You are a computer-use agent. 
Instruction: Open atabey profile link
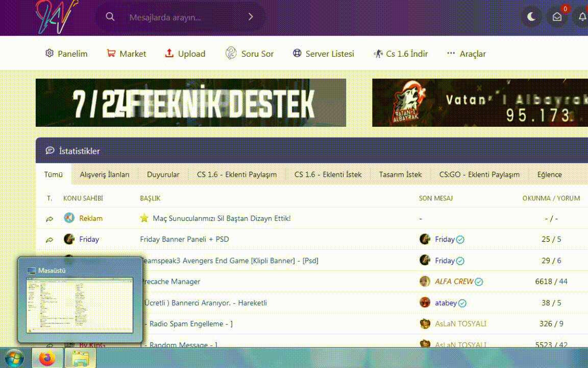(446, 303)
